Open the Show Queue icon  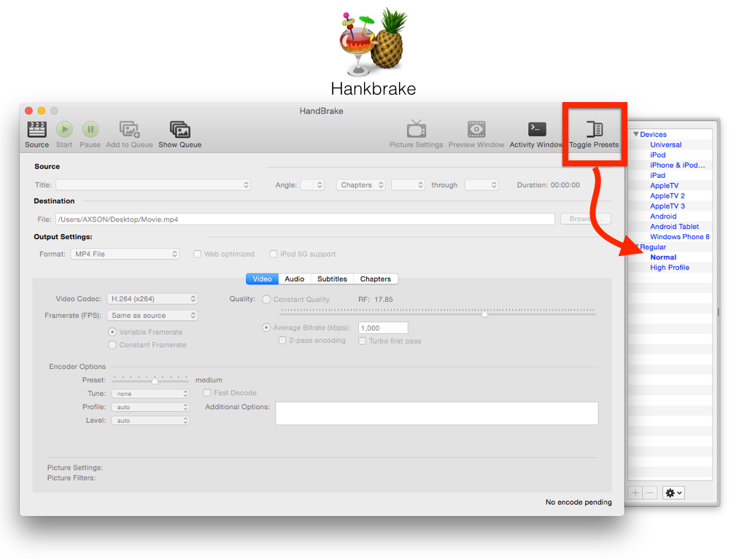coord(179,129)
